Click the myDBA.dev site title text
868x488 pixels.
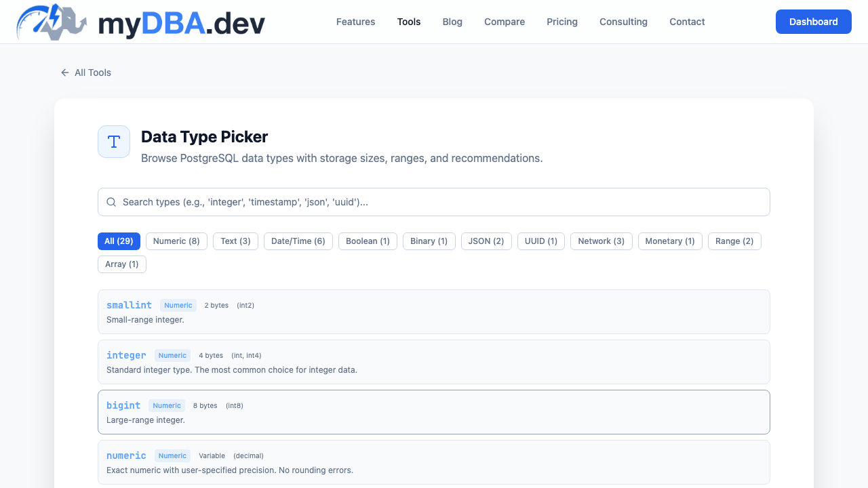click(182, 23)
